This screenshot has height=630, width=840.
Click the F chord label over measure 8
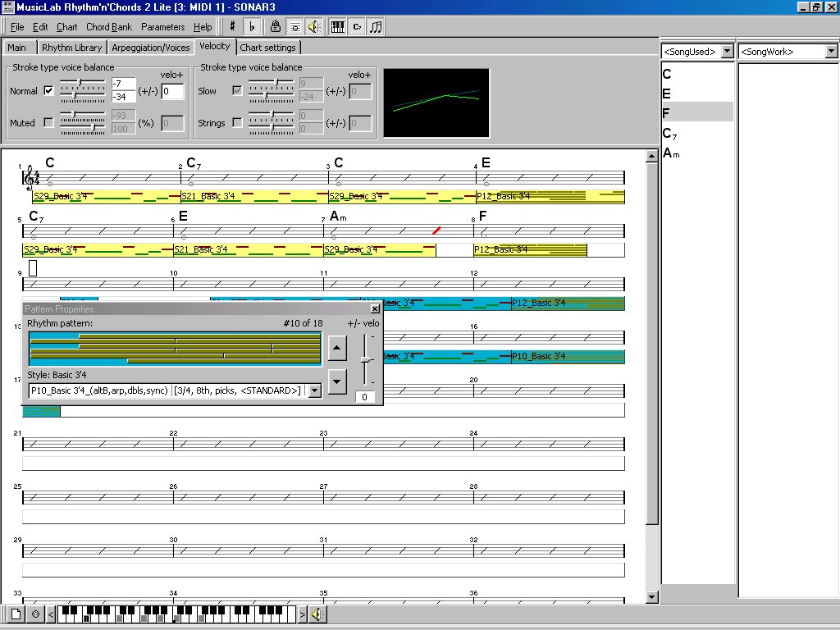[x=482, y=217]
